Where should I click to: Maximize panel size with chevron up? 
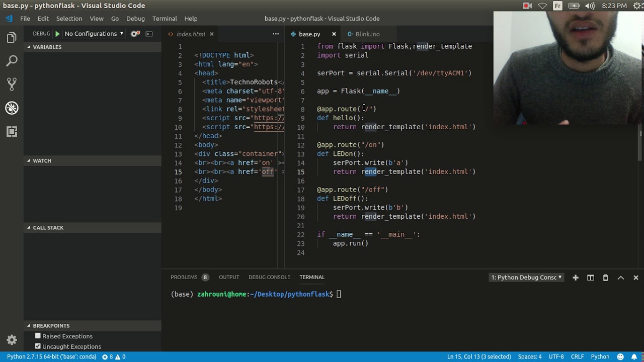click(621, 278)
